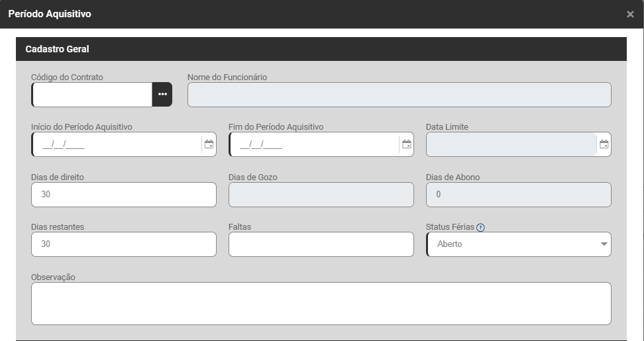Click the Dias de Abono field
This screenshot has width=644, height=341.
[518, 195]
